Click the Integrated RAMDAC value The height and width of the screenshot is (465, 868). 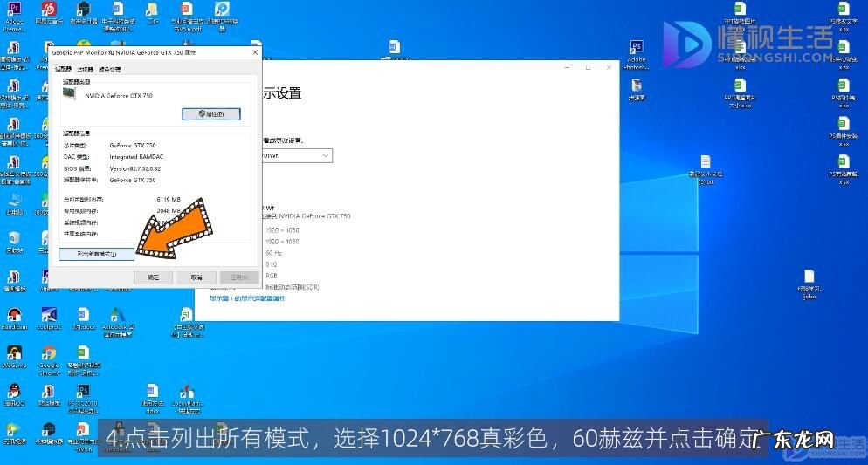(136, 157)
